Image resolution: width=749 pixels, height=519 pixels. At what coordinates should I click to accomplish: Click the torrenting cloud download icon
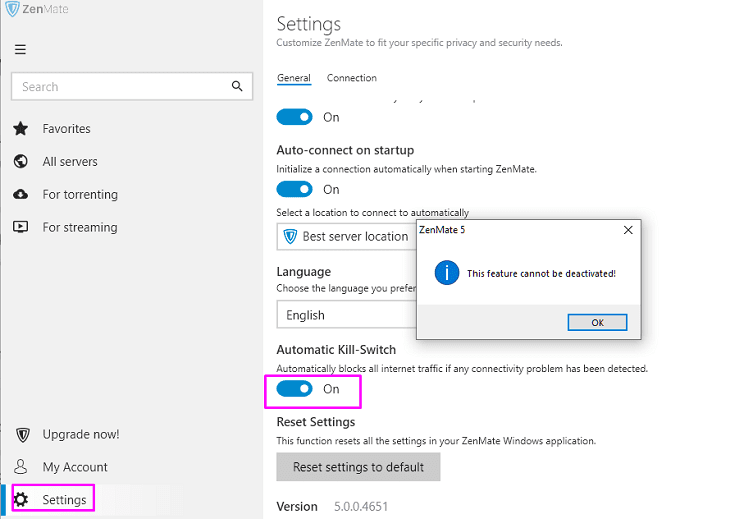(x=21, y=194)
